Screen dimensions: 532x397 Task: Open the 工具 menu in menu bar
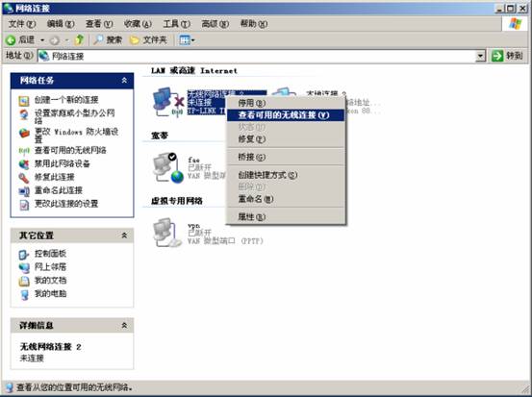pyautogui.click(x=176, y=24)
